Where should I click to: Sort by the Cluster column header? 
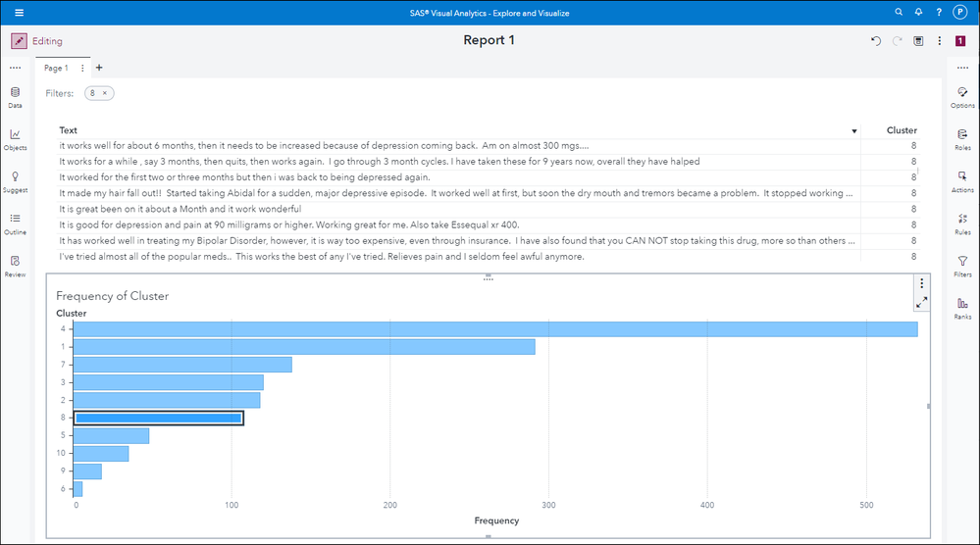(902, 130)
